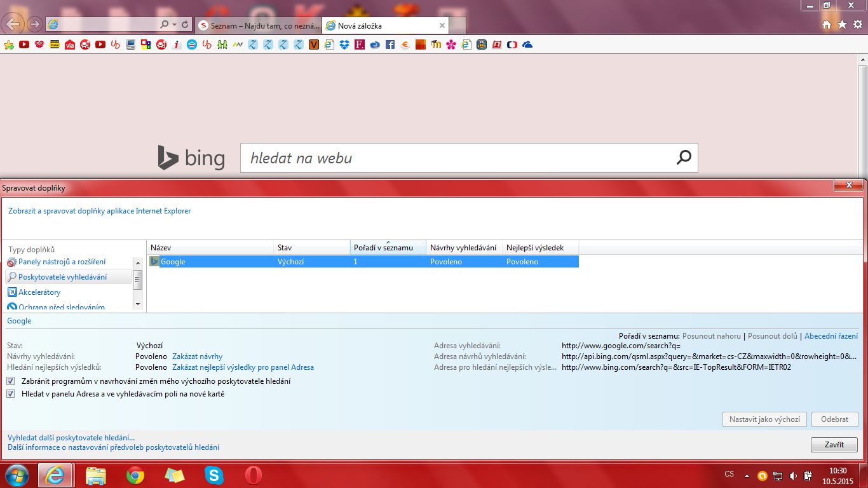Click the 'Nastavit jako výchozí' button

[x=764, y=419]
